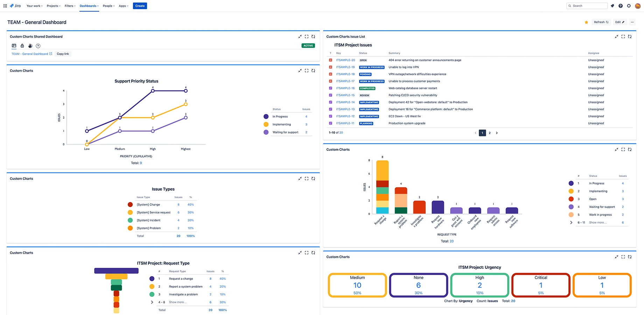The height and width of the screenshot is (315, 644).
Task: Open the dashboard layout icon in Shared Dashboard gadget
Action: pos(14,45)
